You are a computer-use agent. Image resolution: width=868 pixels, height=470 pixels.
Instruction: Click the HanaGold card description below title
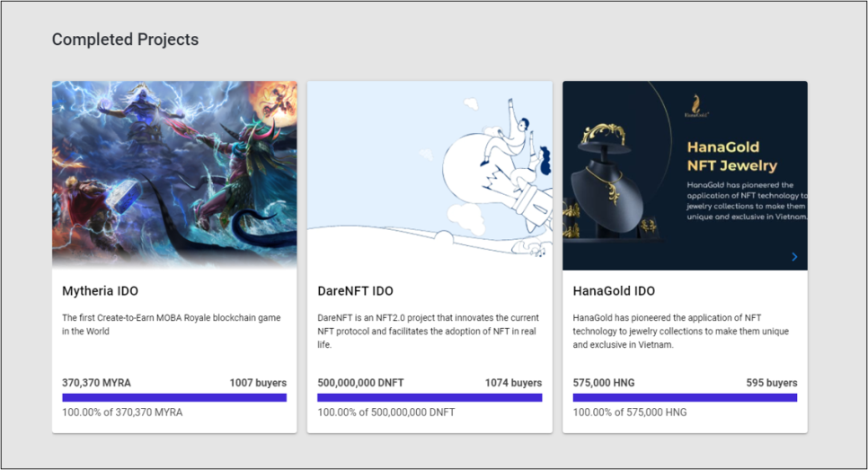(x=680, y=331)
